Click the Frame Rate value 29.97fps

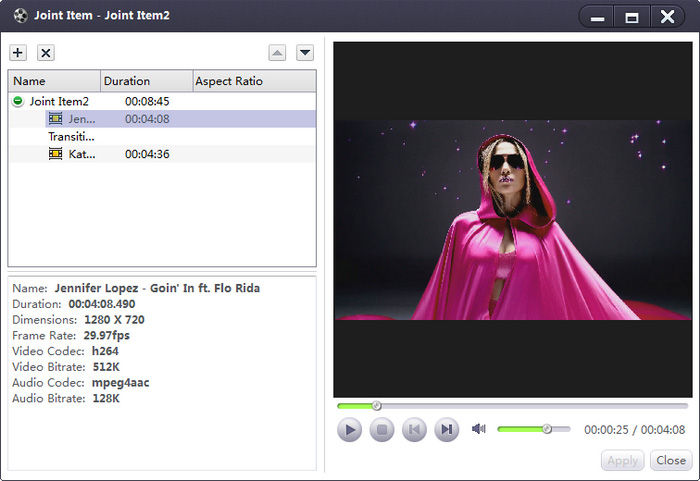point(106,335)
